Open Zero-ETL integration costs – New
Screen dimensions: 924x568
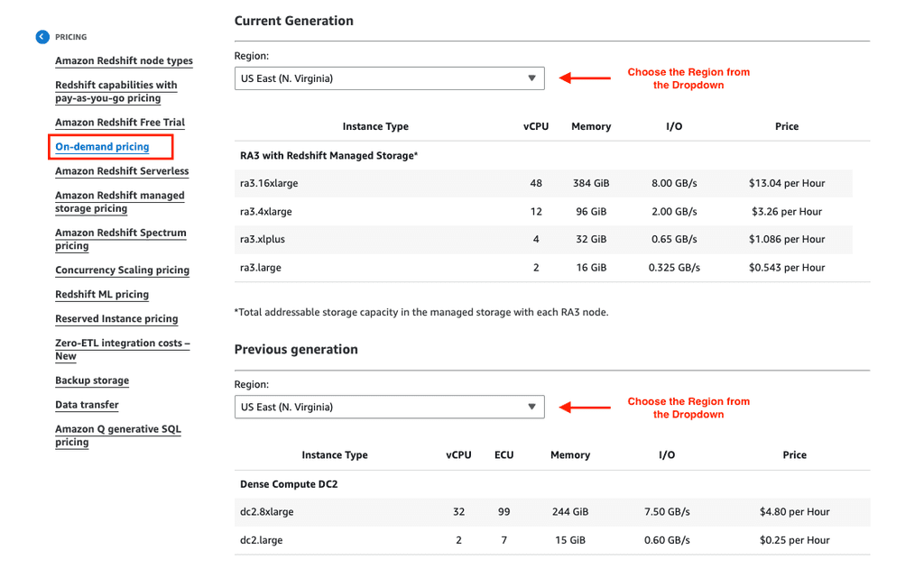122,349
